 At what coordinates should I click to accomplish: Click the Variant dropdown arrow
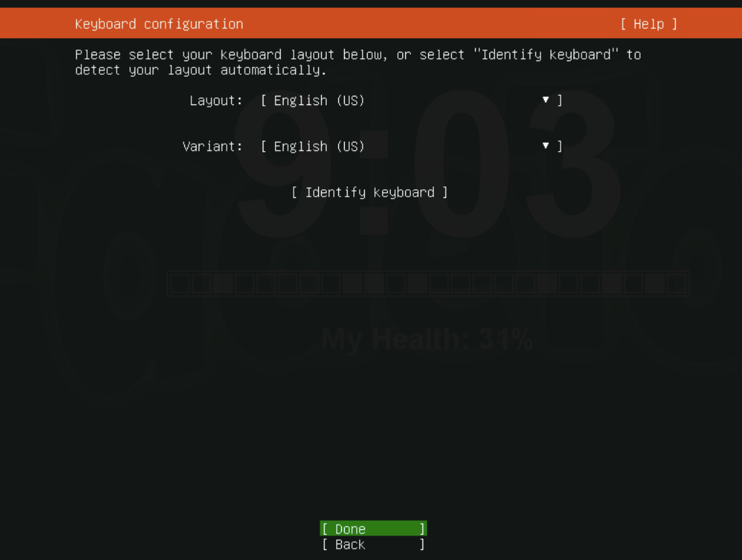tap(546, 146)
